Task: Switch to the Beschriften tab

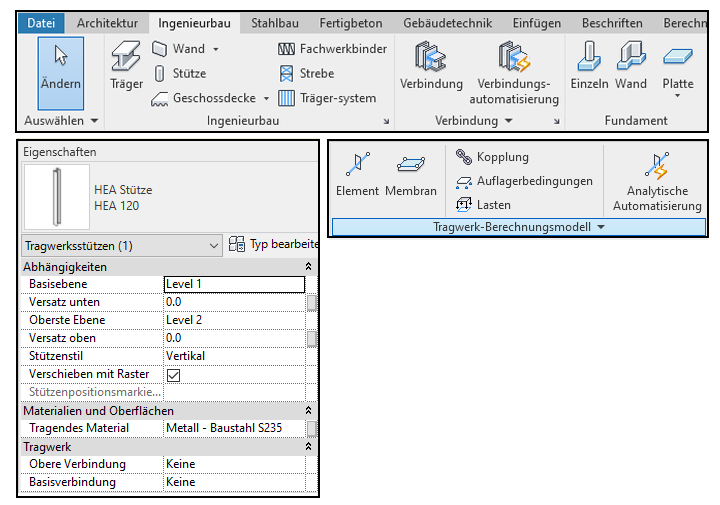Action: [612, 23]
